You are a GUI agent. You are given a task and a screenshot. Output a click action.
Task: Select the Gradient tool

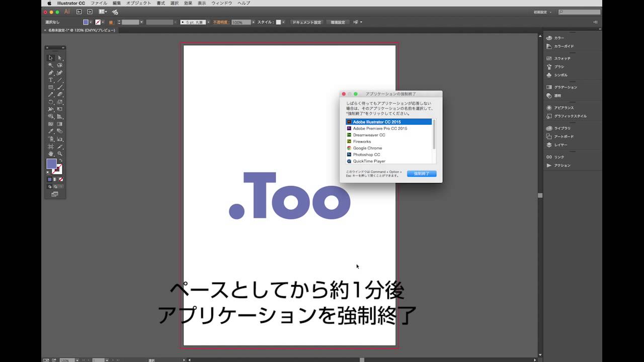point(59,124)
